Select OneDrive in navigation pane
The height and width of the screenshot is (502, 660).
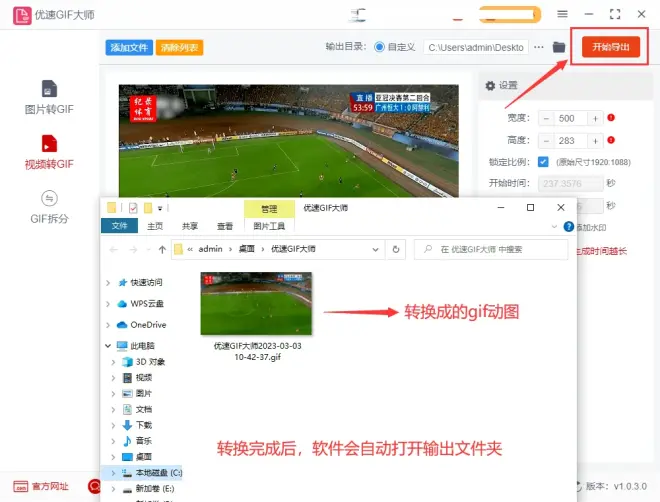(148, 324)
